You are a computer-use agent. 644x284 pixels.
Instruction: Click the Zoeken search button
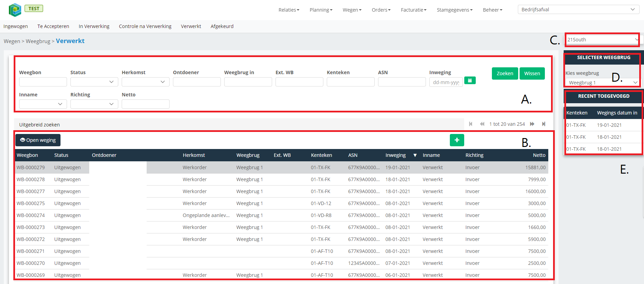pos(505,73)
